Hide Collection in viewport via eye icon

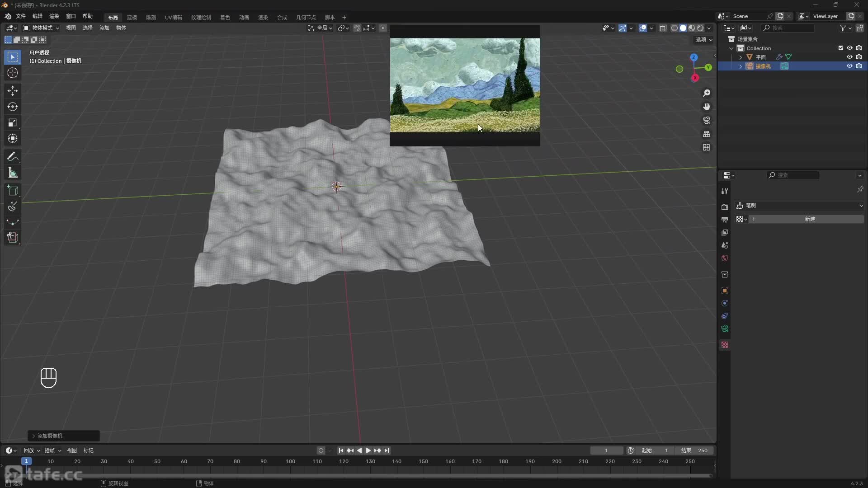849,48
